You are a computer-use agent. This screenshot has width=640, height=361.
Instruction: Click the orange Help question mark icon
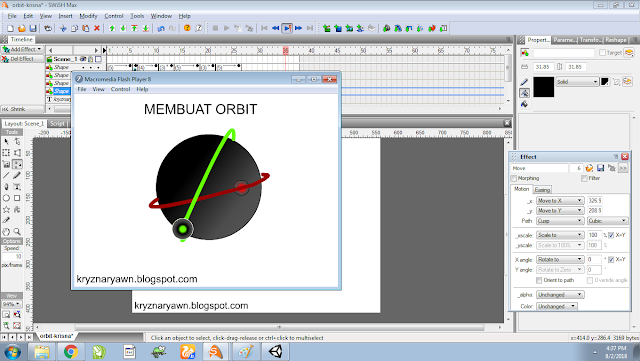click(187, 28)
